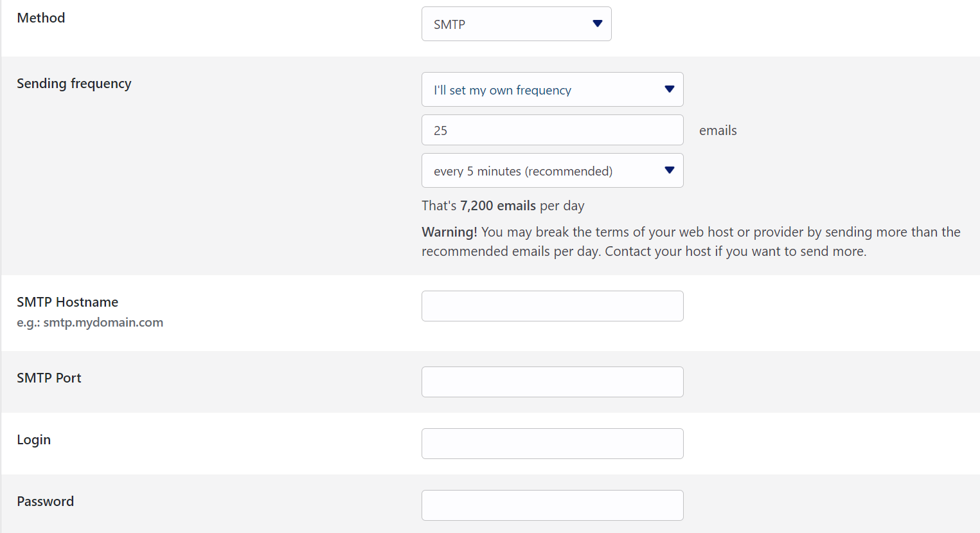Click the sending frequency dropdown arrow
Viewport: 980px width, 533px height.
tap(669, 89)
